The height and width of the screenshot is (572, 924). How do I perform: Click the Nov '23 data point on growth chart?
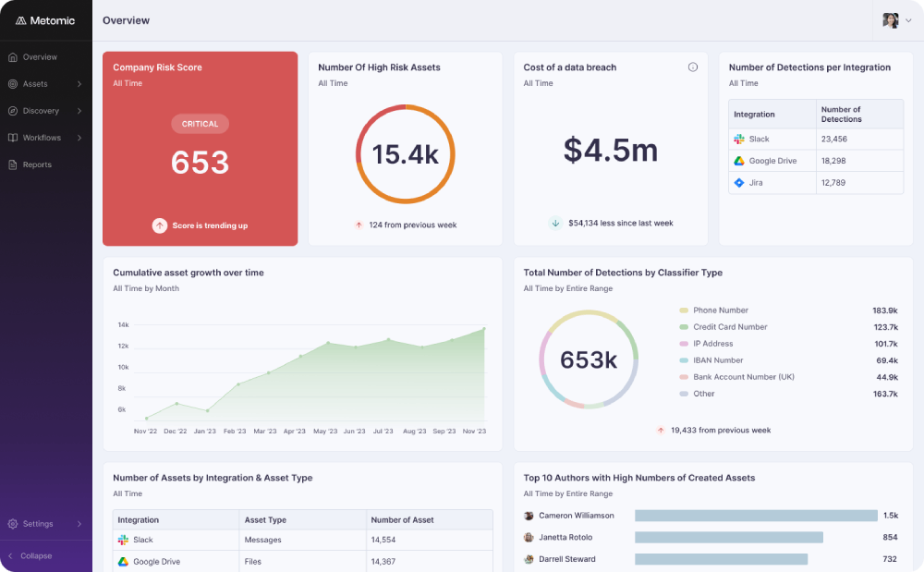click(483, 328)
